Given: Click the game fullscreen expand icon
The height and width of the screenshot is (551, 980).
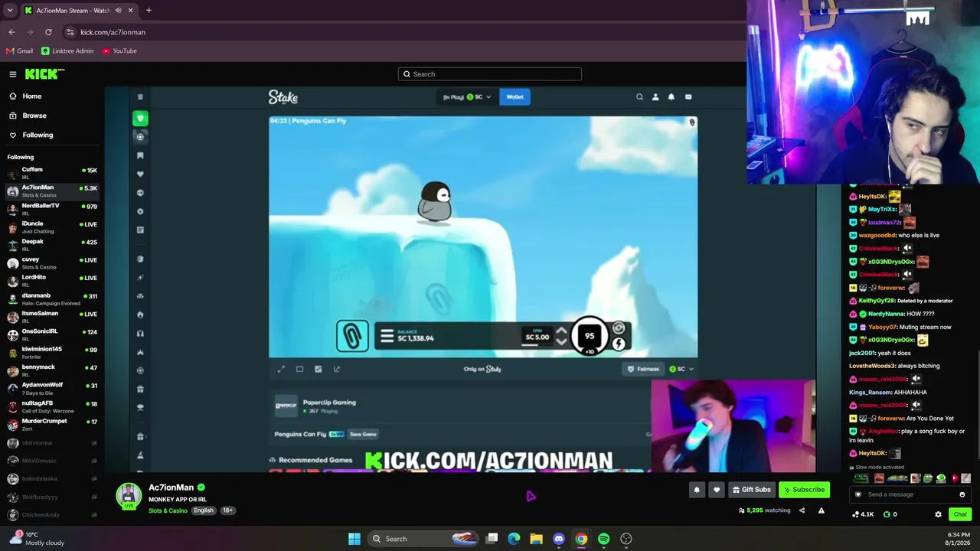Looking at the screenshot, I should pos(281,369).
